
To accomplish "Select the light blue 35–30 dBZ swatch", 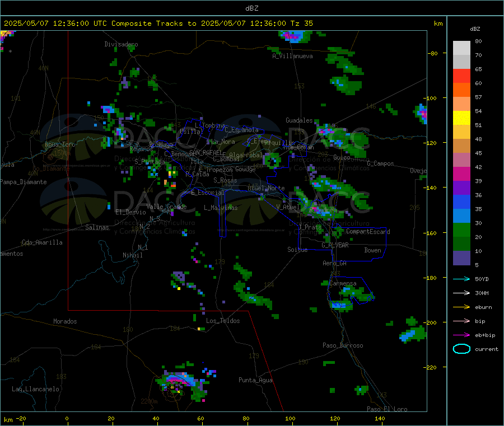I will tap(461, 216).
